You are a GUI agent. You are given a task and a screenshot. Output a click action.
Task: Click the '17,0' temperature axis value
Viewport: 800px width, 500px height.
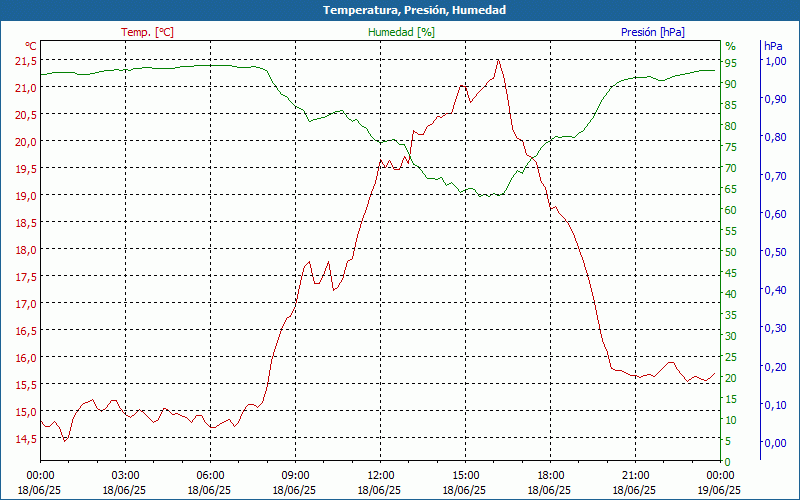pos(27,305)
